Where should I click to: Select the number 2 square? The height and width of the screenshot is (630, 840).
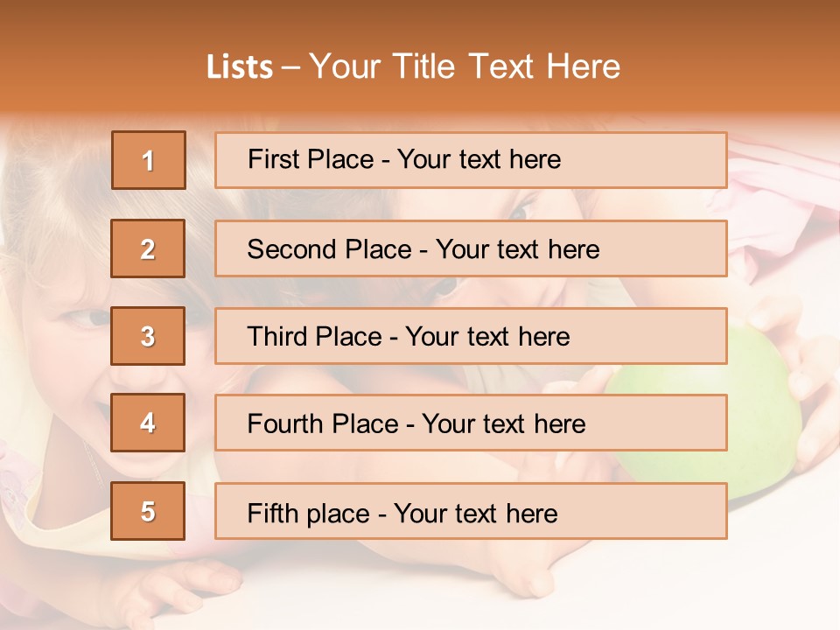[x=148, y=248]
